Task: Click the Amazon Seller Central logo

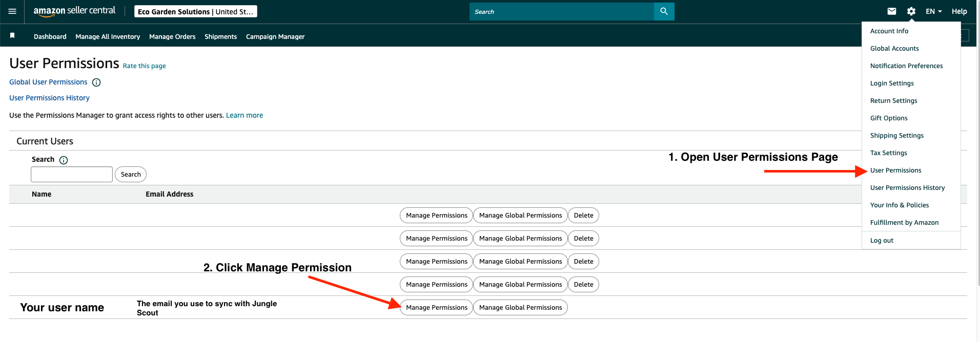Action: pos(74,11)
